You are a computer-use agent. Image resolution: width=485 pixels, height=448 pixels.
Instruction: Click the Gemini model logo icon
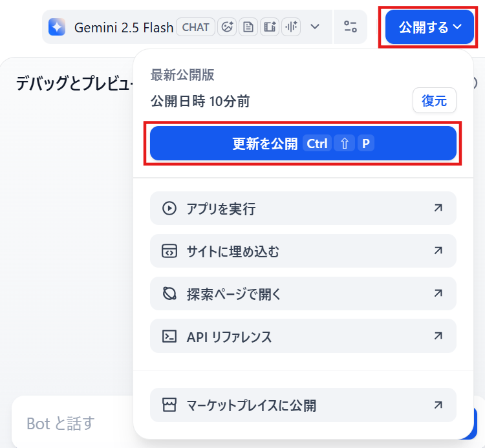point(57,27)
